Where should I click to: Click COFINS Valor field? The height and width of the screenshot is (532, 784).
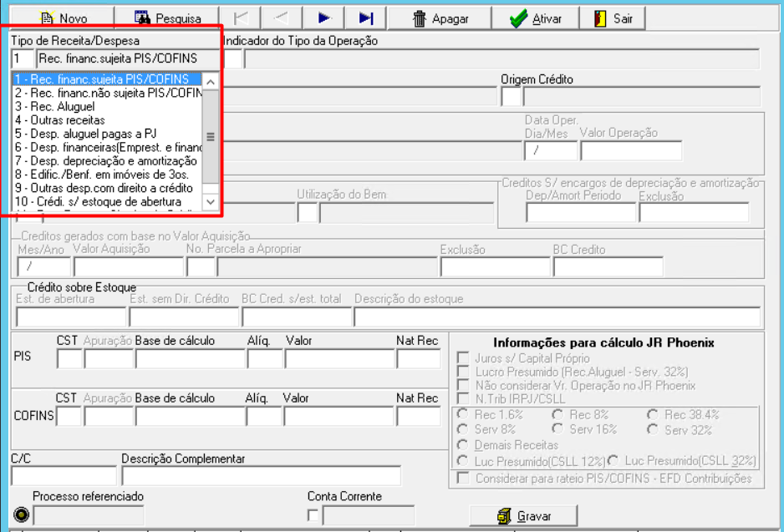[x=339, y=416]
